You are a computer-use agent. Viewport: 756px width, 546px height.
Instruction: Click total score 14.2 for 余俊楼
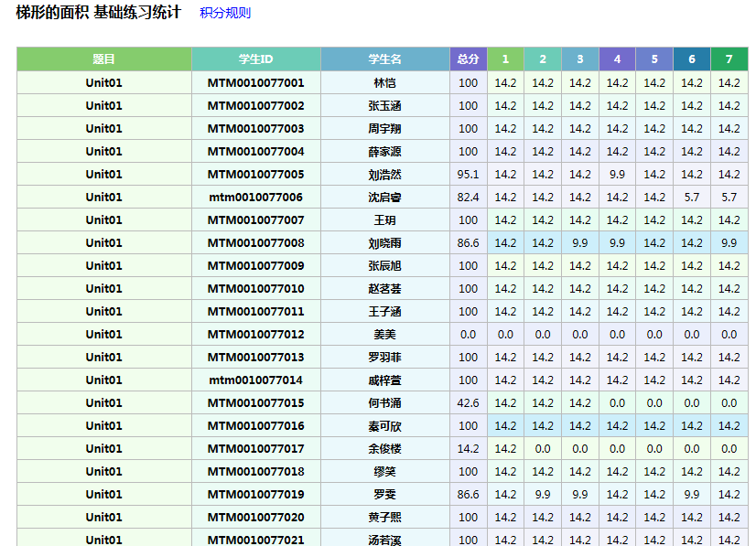coord(469,449)
